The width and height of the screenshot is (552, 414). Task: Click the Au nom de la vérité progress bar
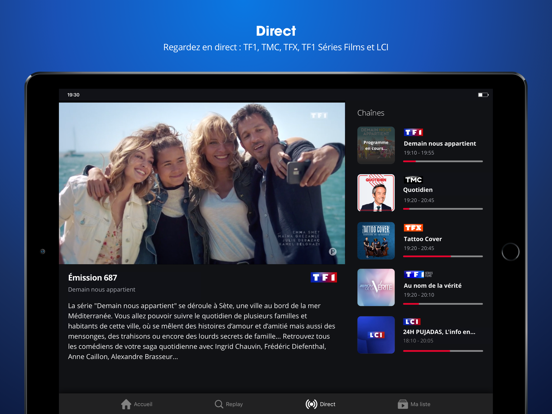pos(443,304)
